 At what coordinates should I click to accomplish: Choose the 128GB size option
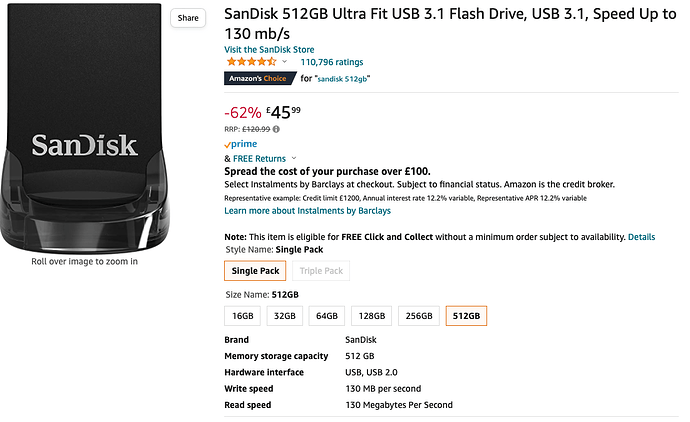click(x=371, y=316)
